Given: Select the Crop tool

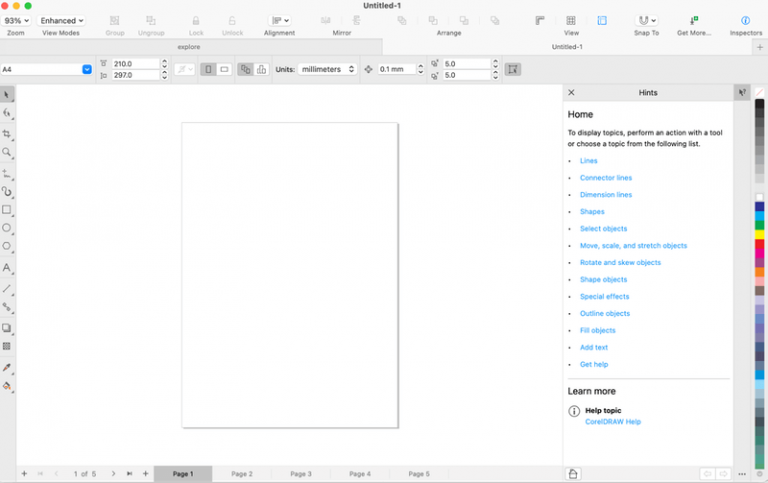Looking at the screenshot, I should point(7,133).
